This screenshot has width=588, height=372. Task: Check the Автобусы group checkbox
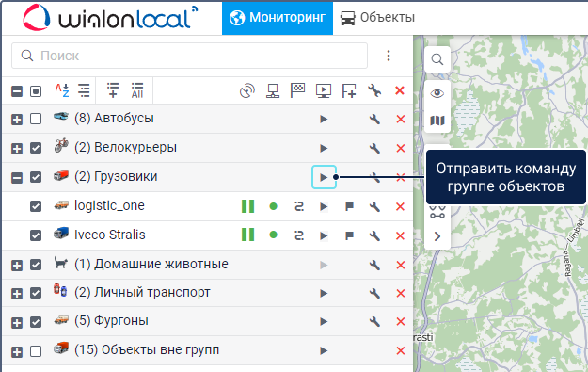pyautogui.click(x=36, y=119)
